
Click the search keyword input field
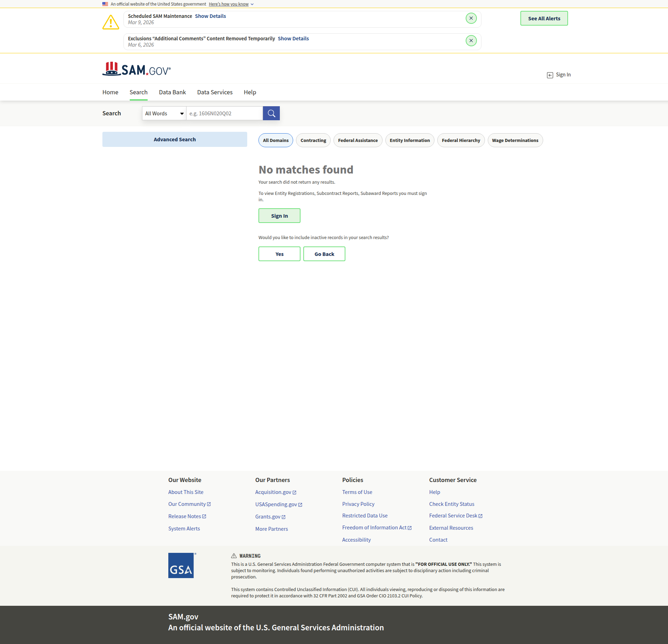pos(224,113)
